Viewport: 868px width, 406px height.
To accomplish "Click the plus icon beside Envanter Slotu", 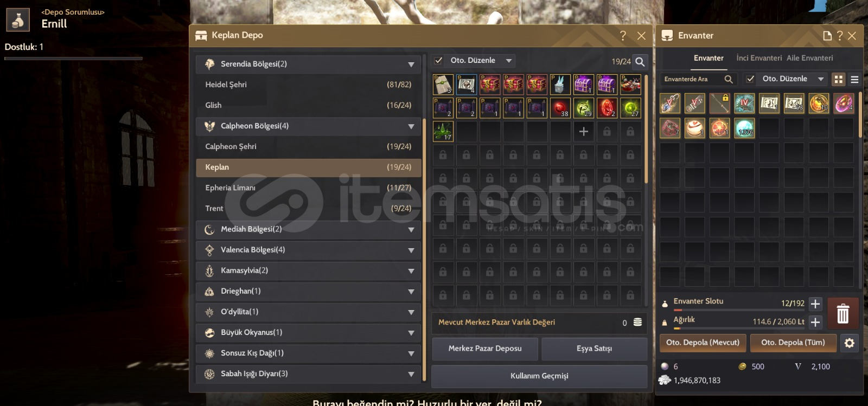I will click(815, 304).
